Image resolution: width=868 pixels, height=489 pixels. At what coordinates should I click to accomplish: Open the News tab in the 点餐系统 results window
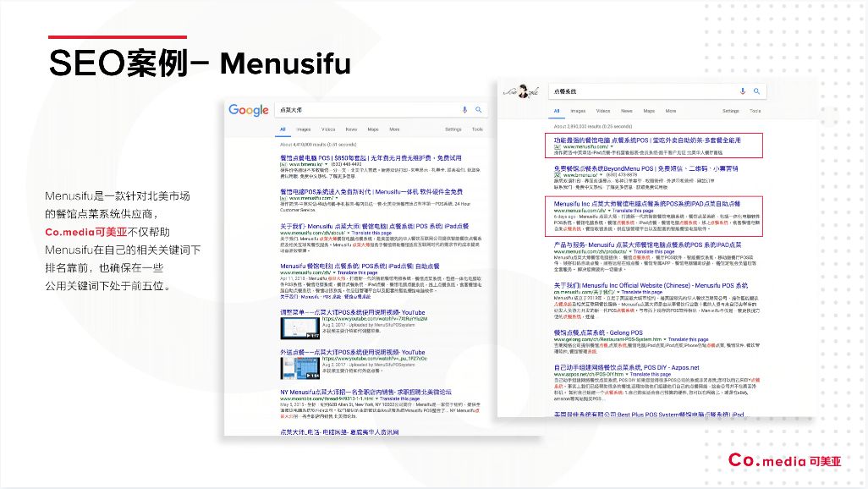[627, 112]
